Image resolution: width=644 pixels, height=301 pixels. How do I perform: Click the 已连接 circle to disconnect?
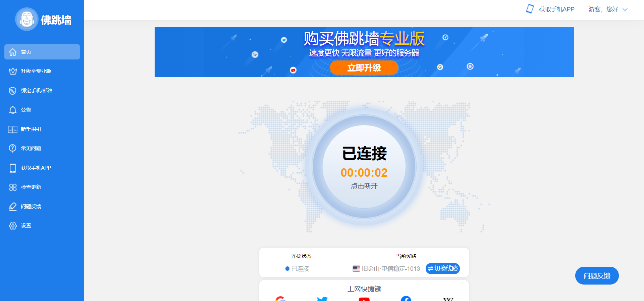point(364,167)
